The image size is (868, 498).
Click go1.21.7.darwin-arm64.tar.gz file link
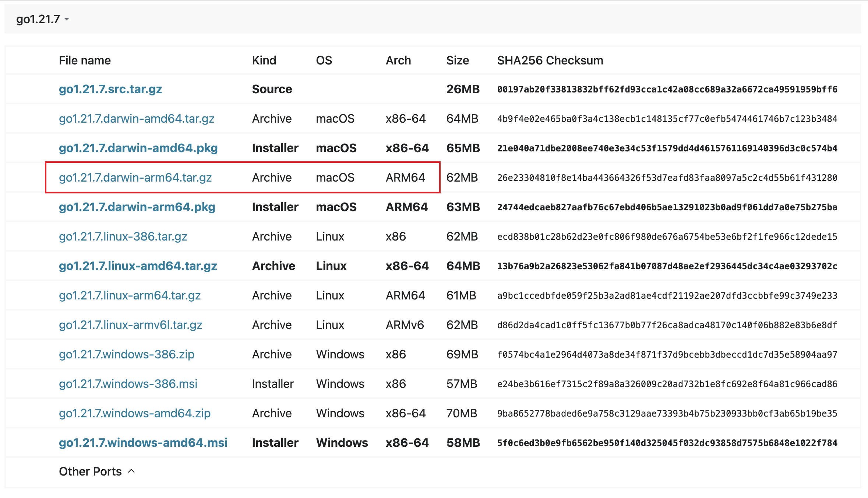click(135, 178)
